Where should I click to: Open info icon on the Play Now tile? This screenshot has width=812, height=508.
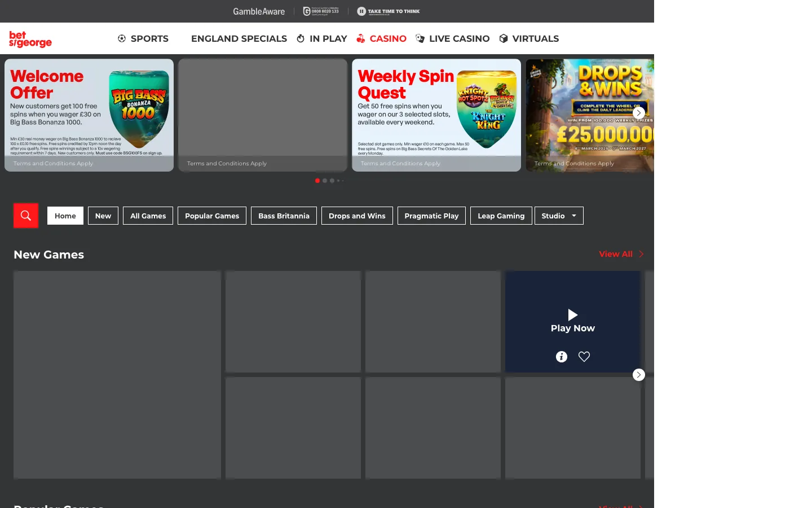(x=562, y=357)
